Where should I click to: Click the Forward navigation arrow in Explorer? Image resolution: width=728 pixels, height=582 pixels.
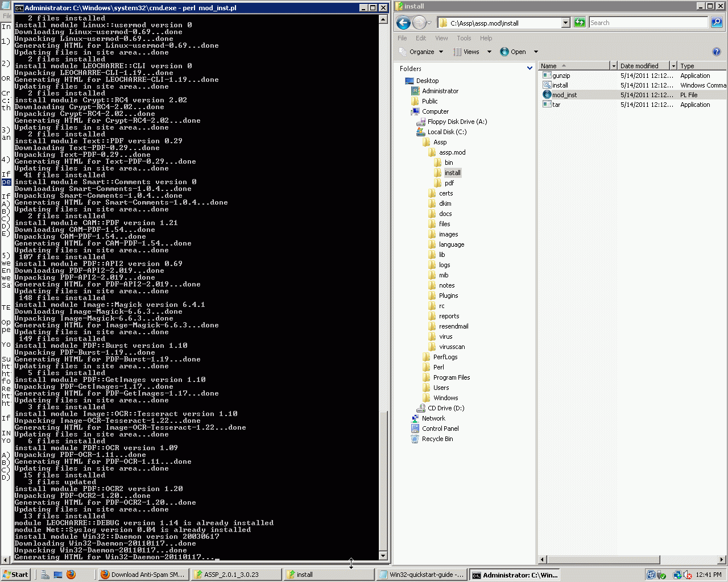(x=419, y=23)
